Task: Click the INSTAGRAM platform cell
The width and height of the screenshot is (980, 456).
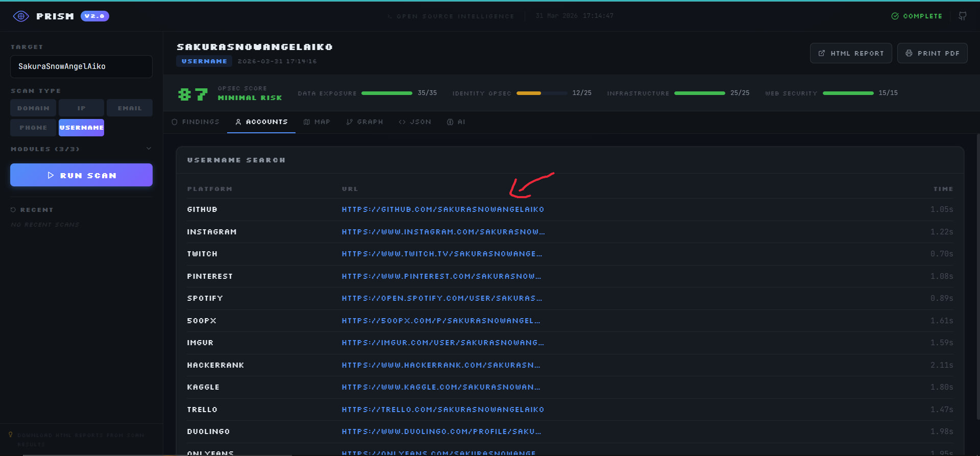Action: pyautogui.click(x=212, y=232)
